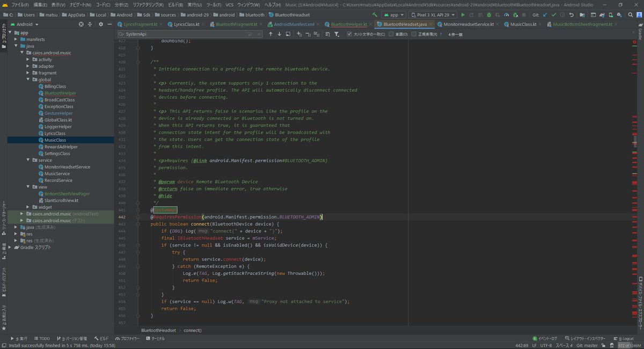Open search filter funnel icon
Screen dimensions: 644x349
tap(336, 34)
